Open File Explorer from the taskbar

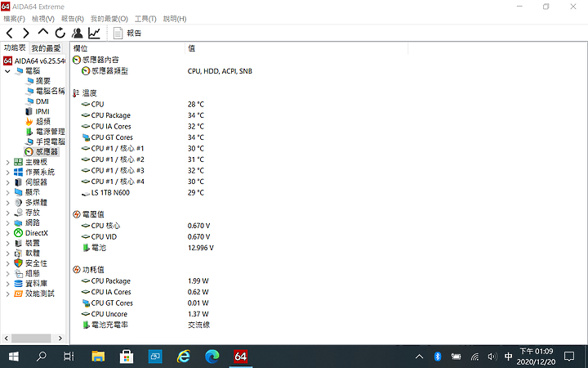click(98, 357)
